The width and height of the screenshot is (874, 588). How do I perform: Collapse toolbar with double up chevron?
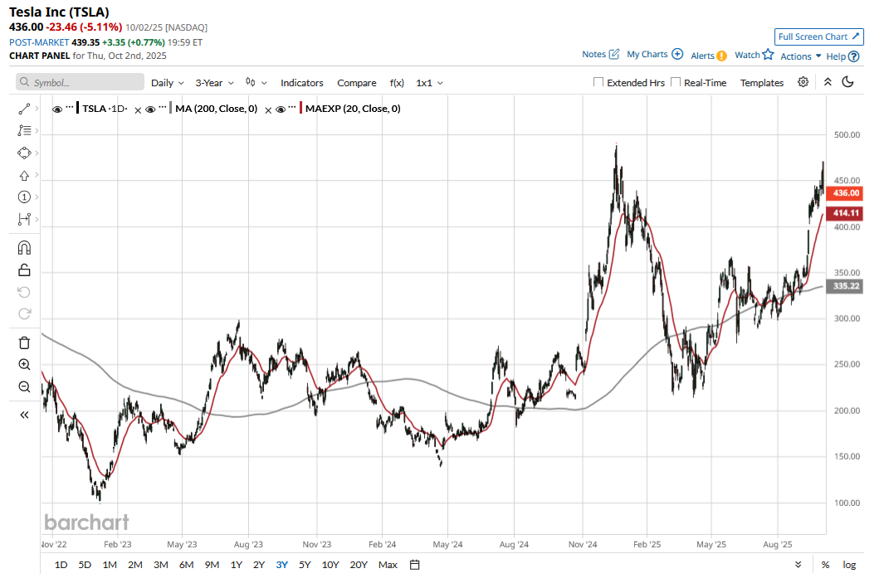828,82
